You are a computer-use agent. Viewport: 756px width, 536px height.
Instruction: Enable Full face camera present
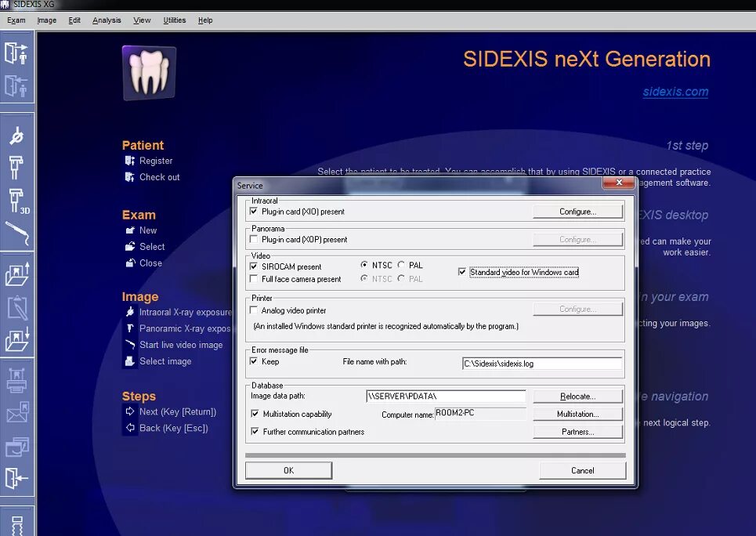254,279
